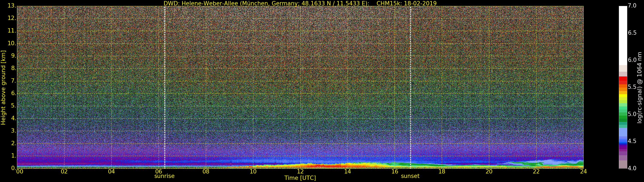Click the '08' time axis tick label

coord(206,171)
